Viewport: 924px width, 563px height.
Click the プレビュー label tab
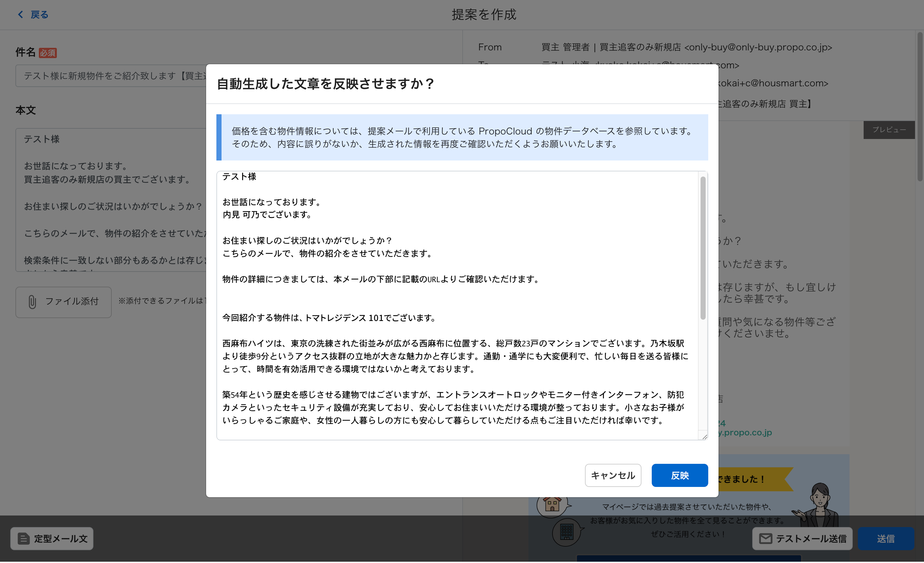pos(888,130)
